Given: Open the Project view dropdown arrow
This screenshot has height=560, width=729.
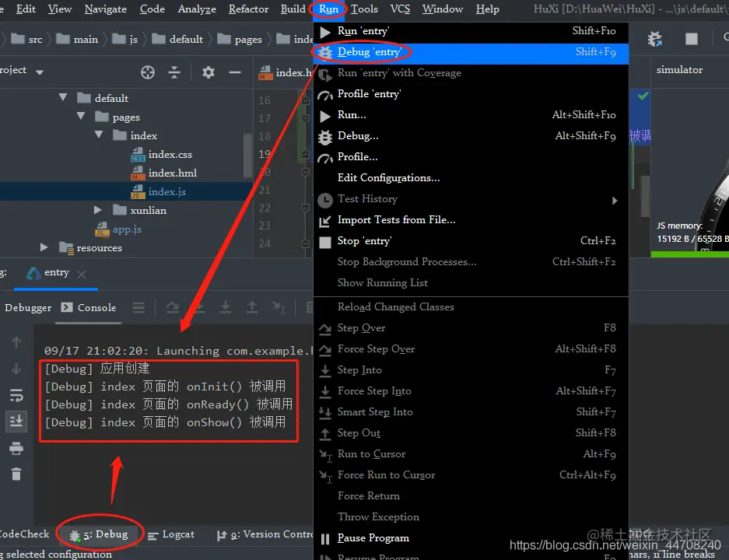Looking at the screenshot, I should coord(40,72).
